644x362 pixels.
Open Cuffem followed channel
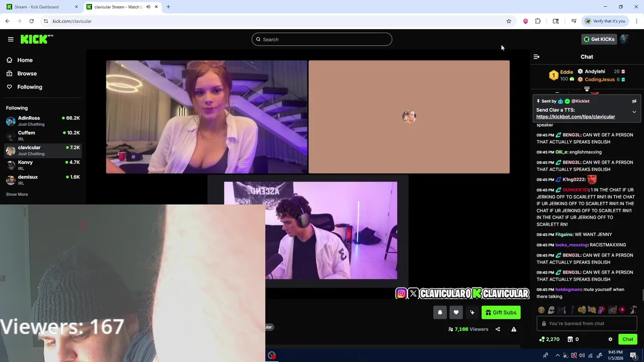click(43, 135)
